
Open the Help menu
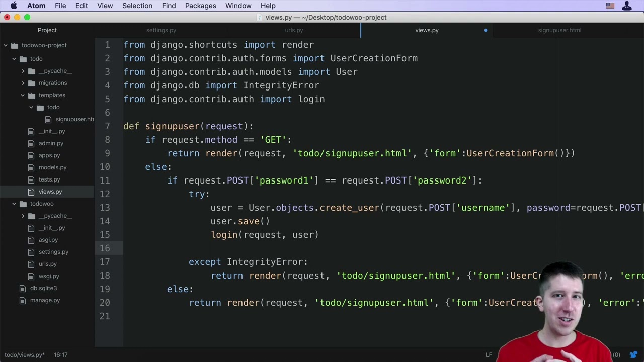268,6
